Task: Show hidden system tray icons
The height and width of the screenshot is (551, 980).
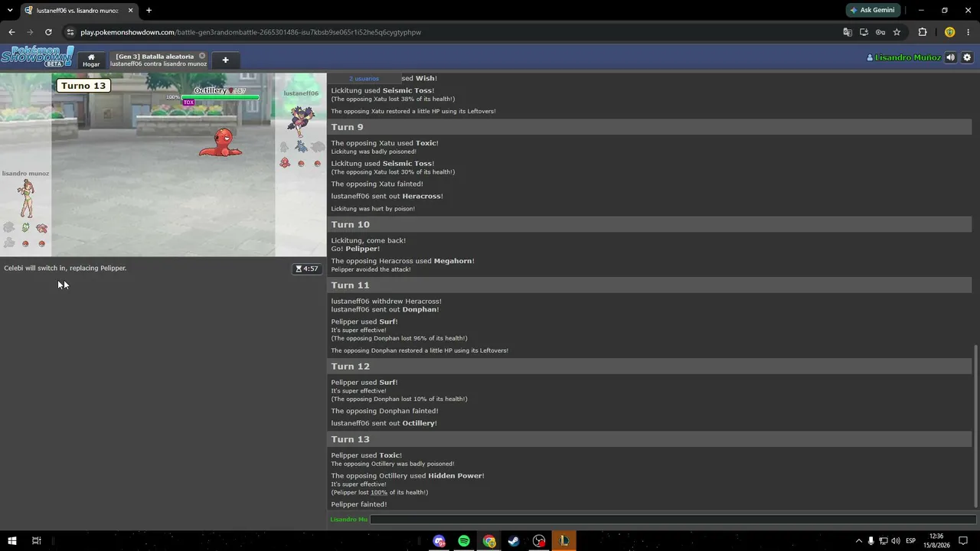Action: click(x=858, y=541)
